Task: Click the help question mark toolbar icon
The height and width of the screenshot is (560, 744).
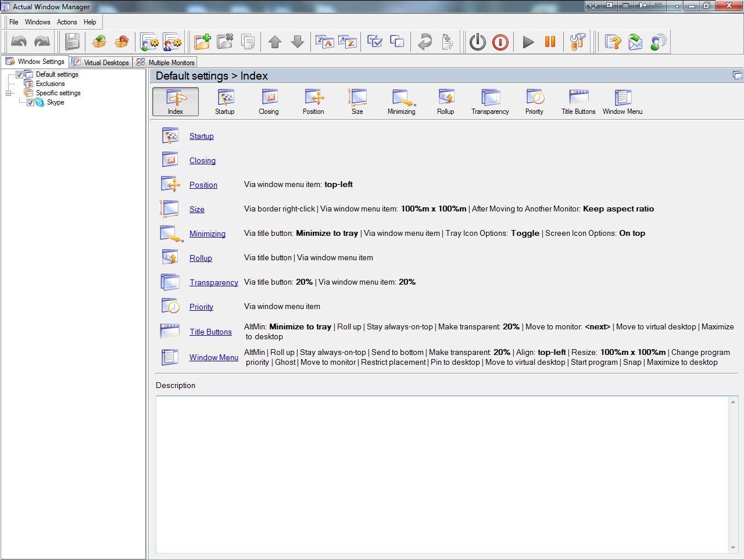Action: coord(613,42)
